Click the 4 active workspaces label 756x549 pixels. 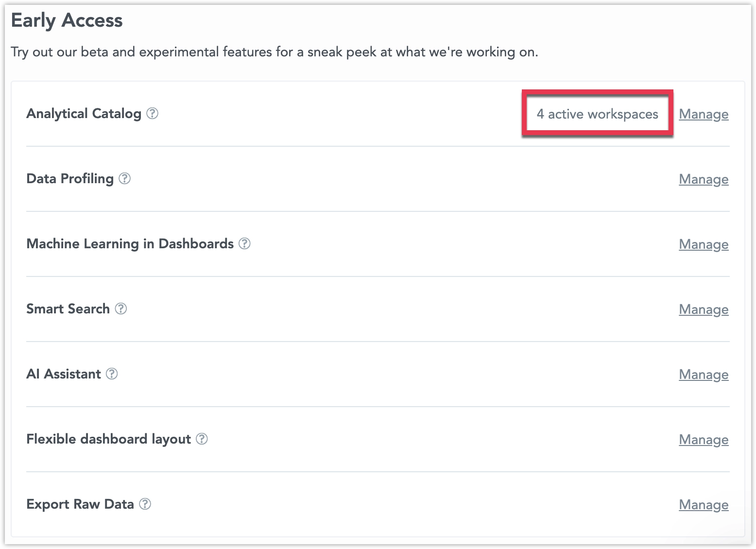pos(597,114)
